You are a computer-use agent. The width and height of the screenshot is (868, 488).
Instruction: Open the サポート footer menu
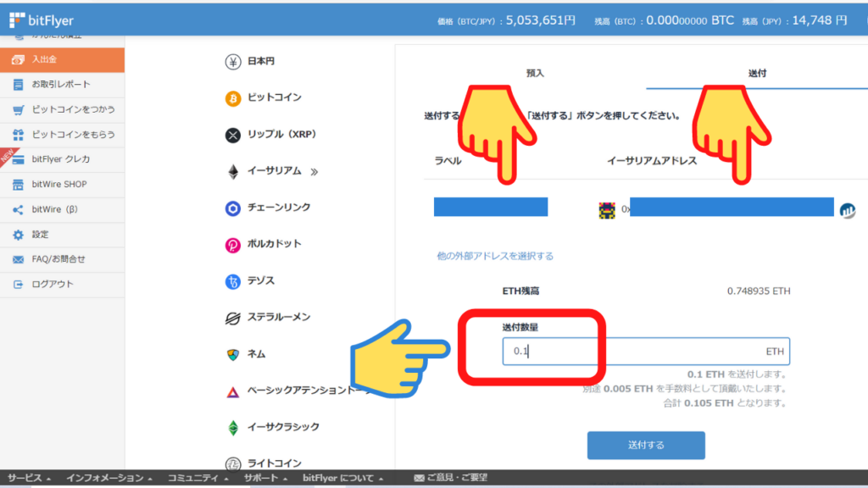pos(265,478)
